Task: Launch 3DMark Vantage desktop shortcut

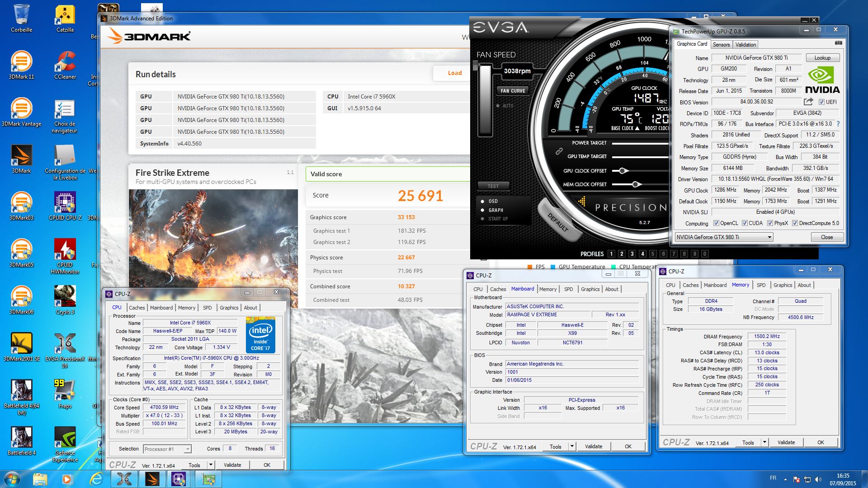Action: point(21,113)
